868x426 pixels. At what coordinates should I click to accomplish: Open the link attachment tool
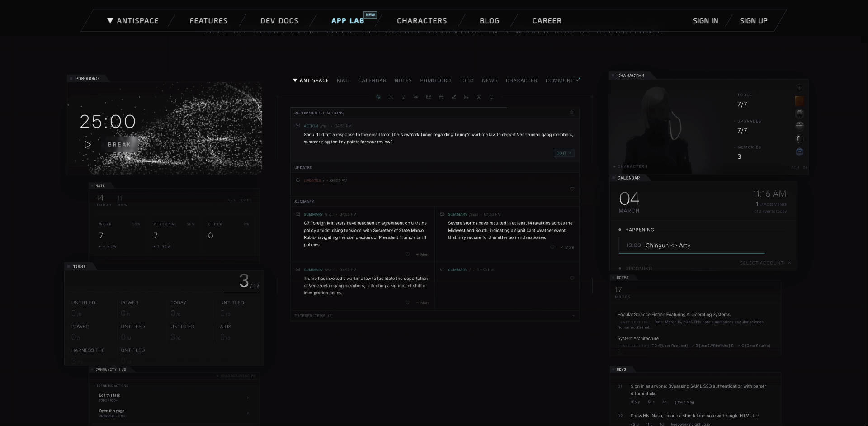416,97
